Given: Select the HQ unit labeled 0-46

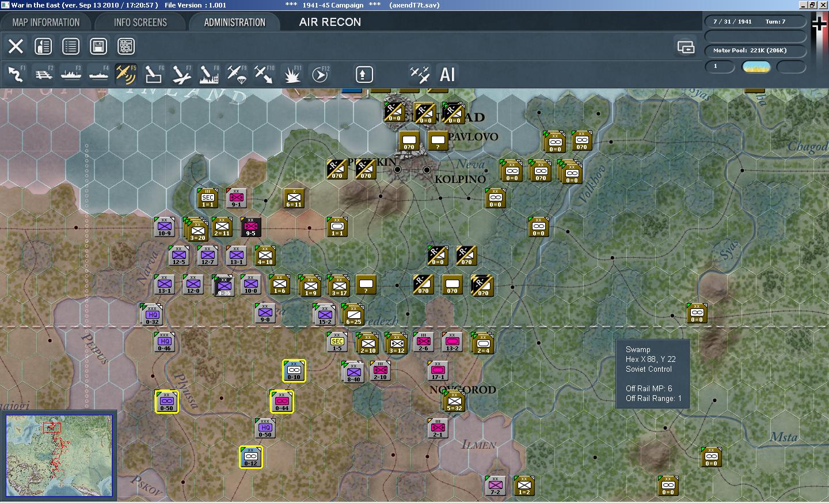Looking at the screenshot, I should (165, 341).
